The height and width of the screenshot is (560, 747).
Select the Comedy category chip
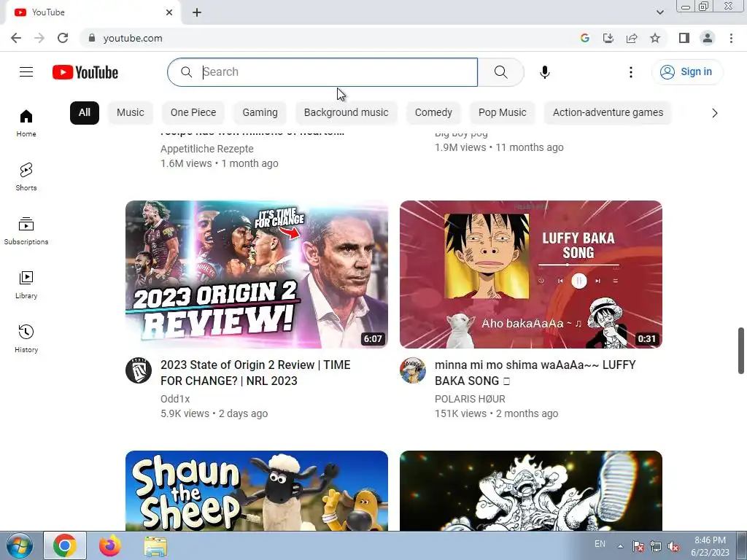coord(433,113)
